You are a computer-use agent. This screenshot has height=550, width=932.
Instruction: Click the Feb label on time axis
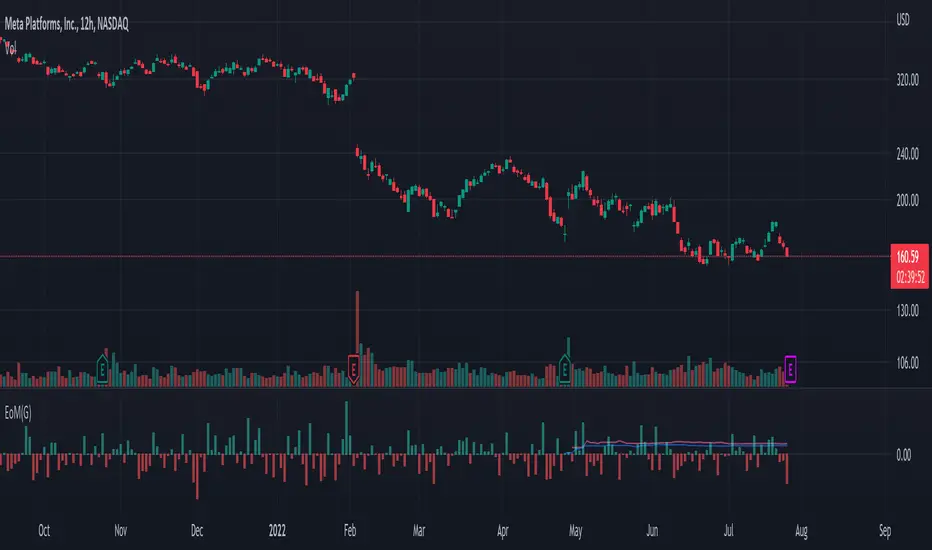350,530
